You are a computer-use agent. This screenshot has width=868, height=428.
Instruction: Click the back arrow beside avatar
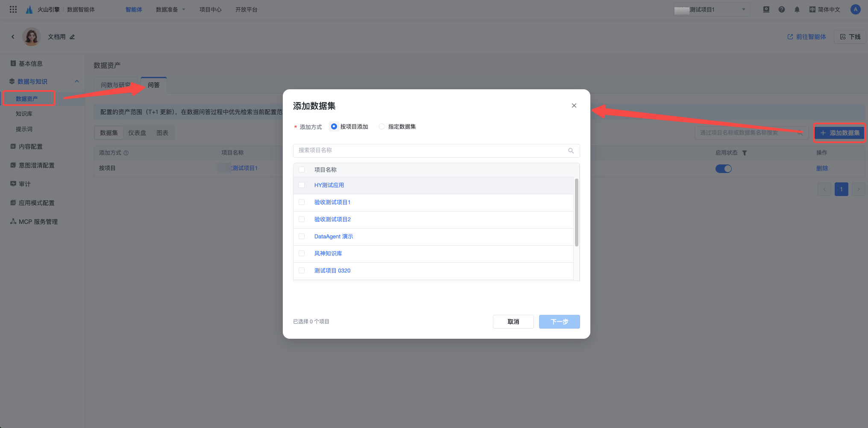pyautogui.click(x=13, y=37)
